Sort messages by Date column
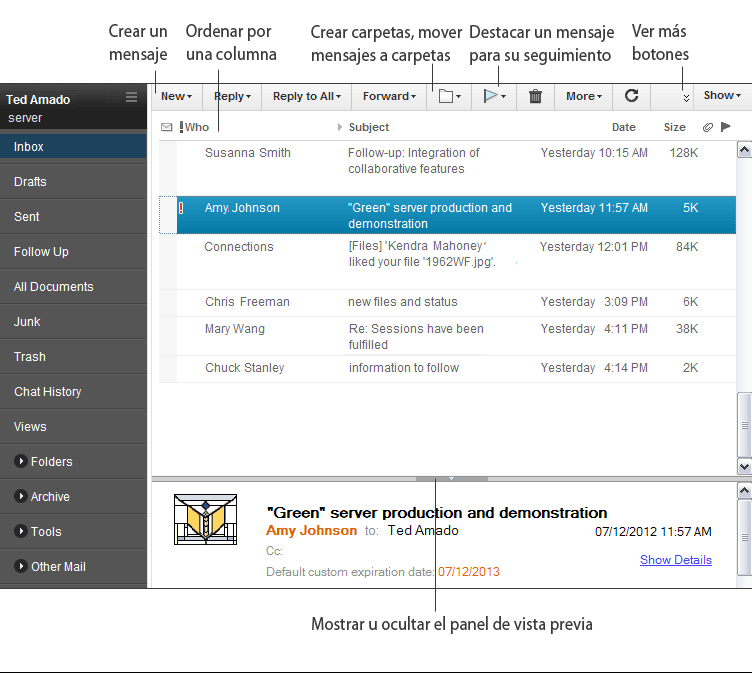 tap(623, 127)
